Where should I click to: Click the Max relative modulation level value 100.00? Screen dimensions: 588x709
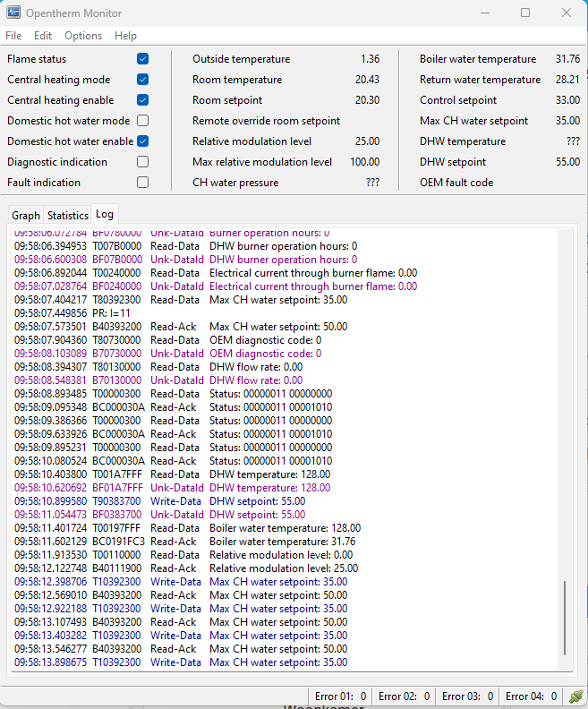coord(365,162)
